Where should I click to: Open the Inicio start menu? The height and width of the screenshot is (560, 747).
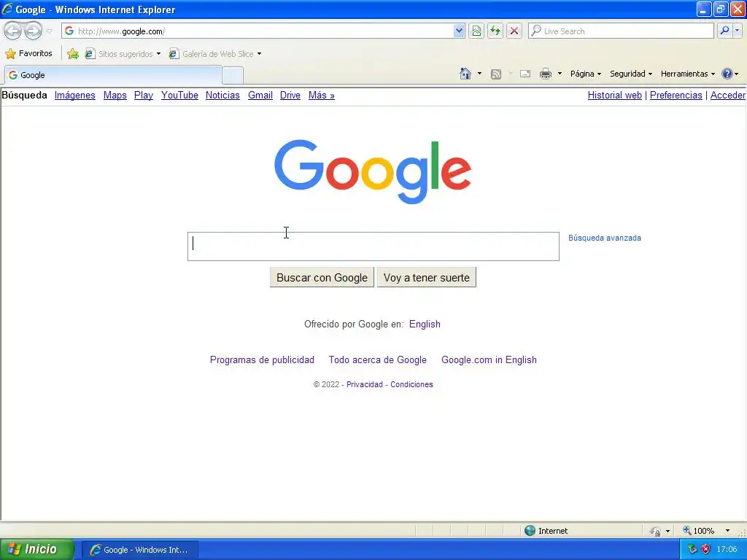[37, 549]
